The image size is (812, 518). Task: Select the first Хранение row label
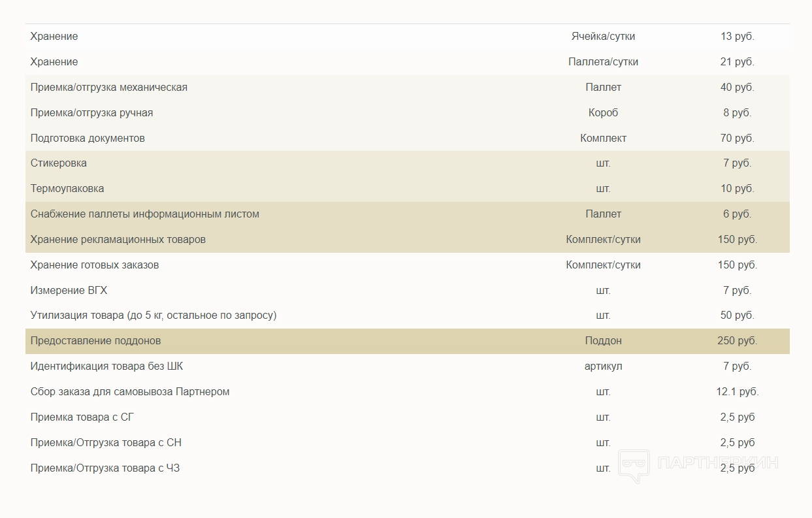(54, 37)
